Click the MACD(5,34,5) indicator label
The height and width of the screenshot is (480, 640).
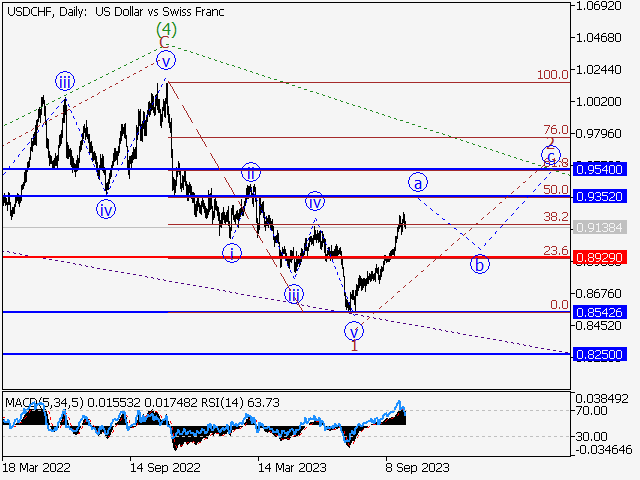pos(44,403)
